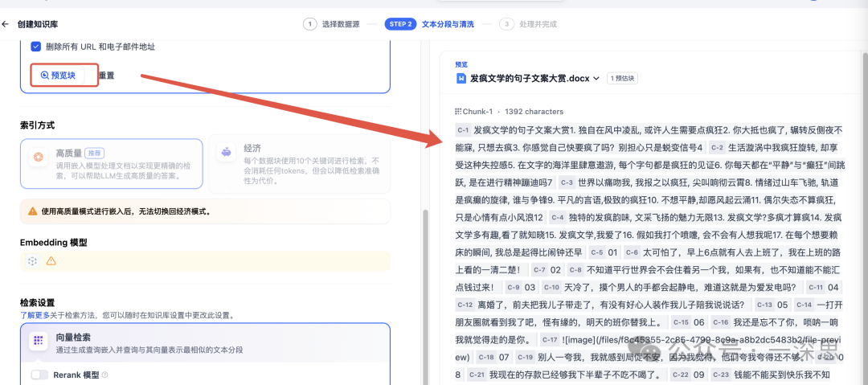Viewport: 868px width, 385px height.
Task: Click the C-1 segment tag
Action: click(x=463, y=131)
